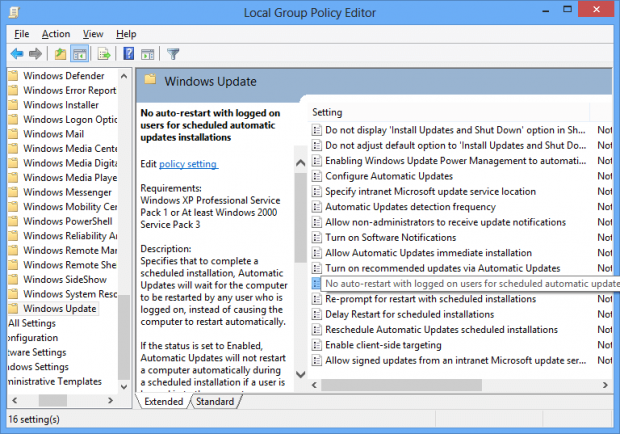Click the settings list horizontal scrollbar thumb
This screenshot has width=620, height=434.
point(401,385)
